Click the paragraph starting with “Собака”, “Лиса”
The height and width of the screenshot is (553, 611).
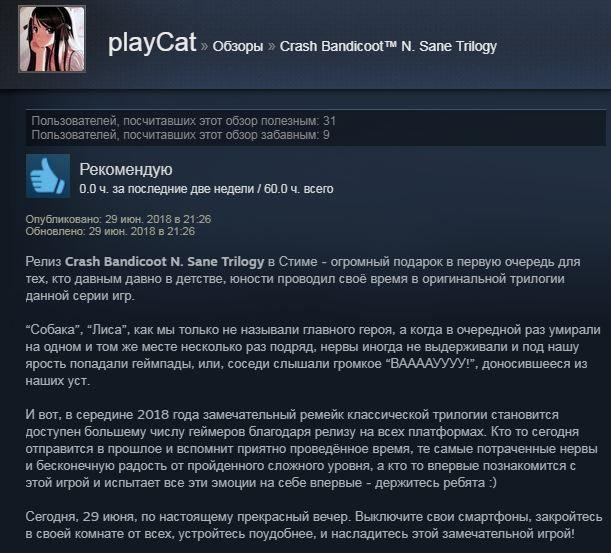click(x=313, y=355)
